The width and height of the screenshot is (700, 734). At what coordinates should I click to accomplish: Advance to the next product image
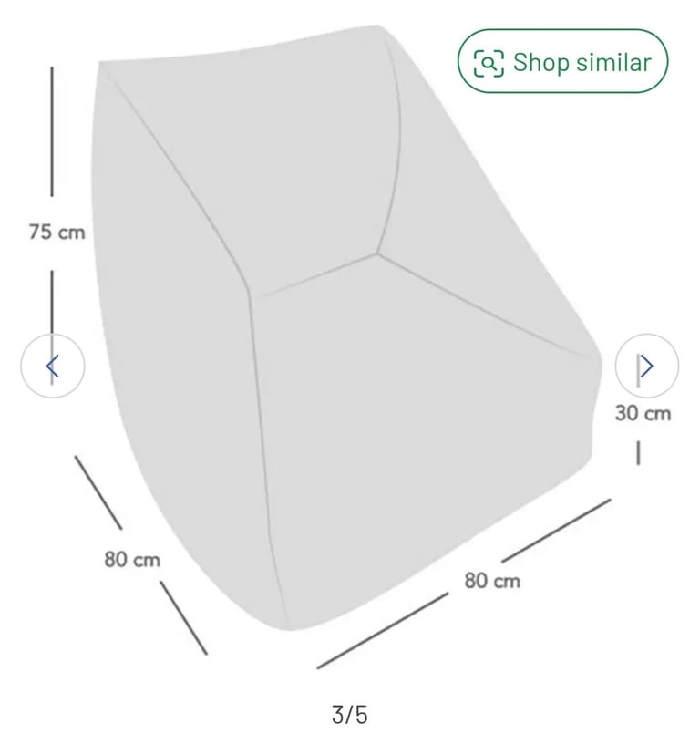coord(646,366)
